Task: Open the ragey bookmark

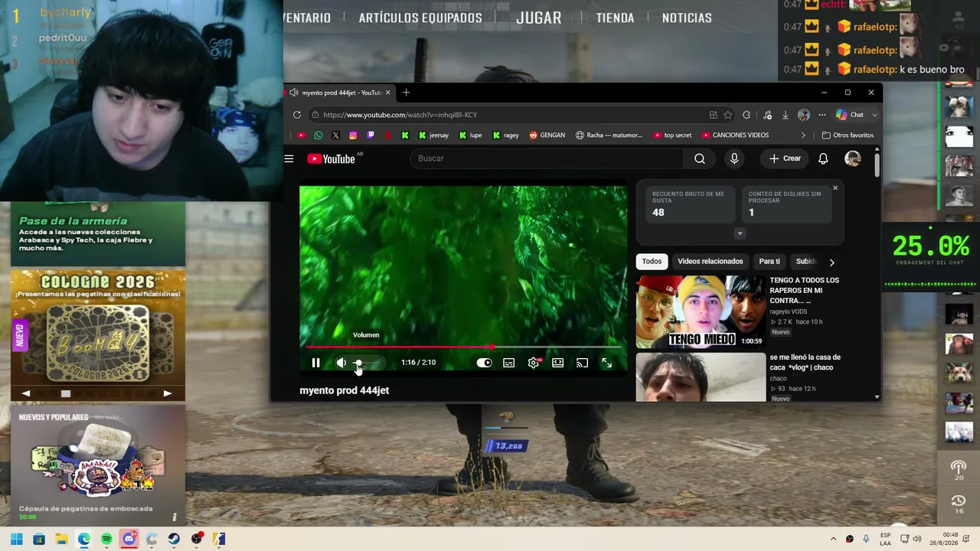Action: (505, 135)
